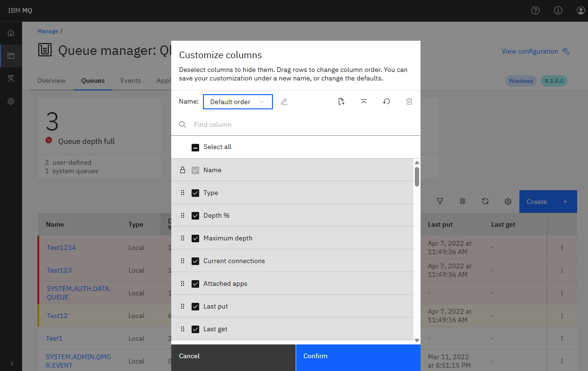
Task: Uncheck the Current connections checkbox
Action: 195,261
